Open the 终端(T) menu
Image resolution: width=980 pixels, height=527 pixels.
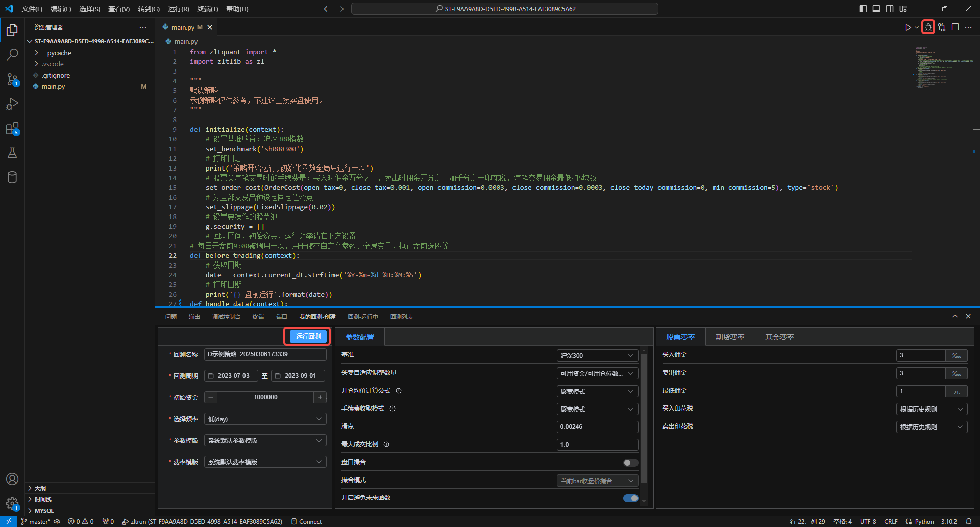pos(207,9)
